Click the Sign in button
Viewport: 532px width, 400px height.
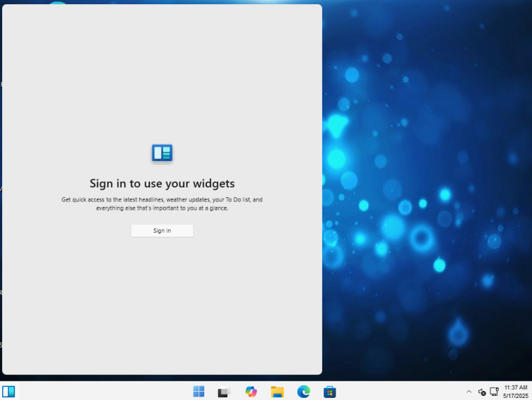click(162, 231)
